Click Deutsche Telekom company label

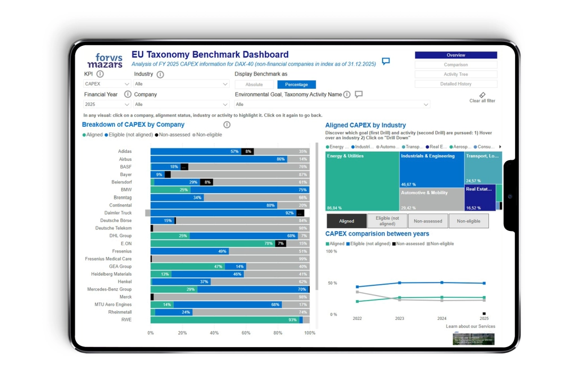(113, 228)
